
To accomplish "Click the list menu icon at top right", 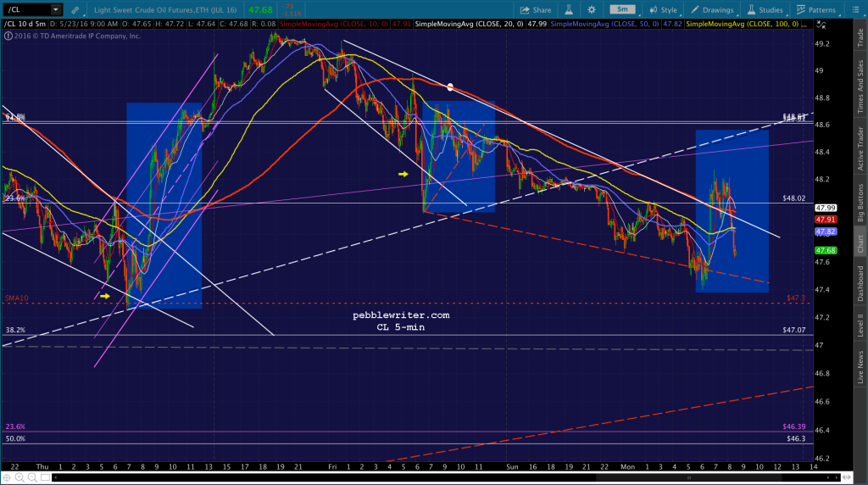I will [x=855, y=10].
